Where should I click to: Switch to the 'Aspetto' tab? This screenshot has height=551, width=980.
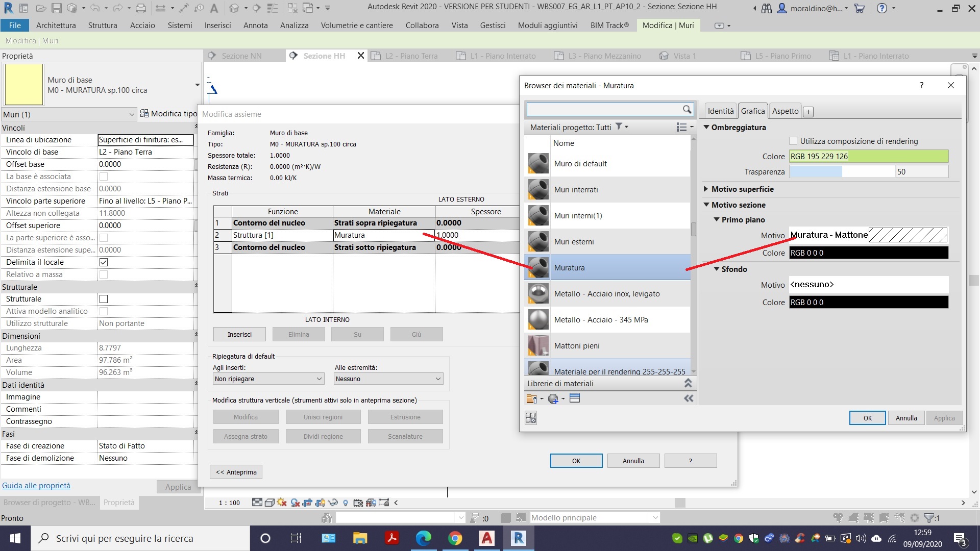pyautogui.click(x=785, y=111)
